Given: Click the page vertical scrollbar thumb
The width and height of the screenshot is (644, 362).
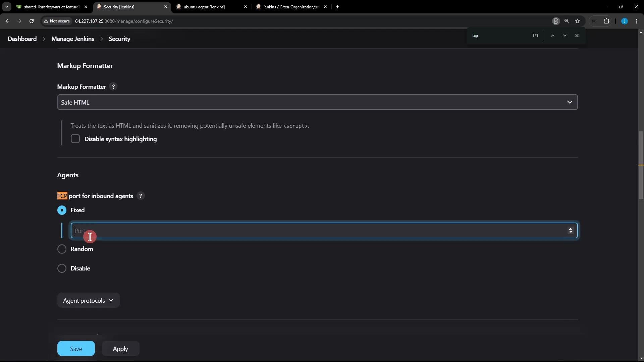Looking at the screenshot, I should tap(641, 166).
